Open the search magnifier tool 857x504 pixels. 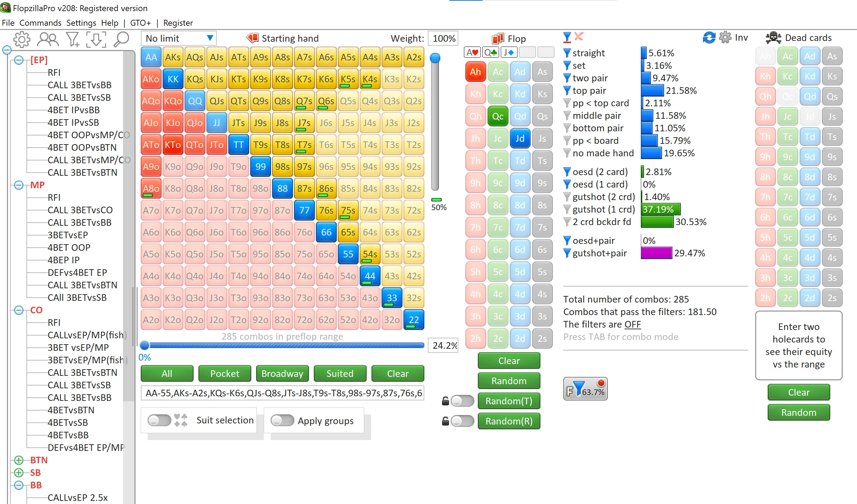coord(121,39)
